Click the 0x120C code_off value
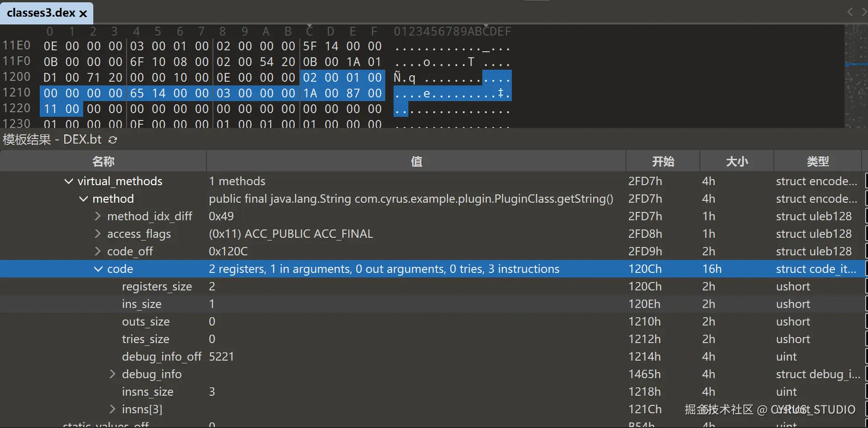This screenshot has height=428, width=868. [228, 251]
